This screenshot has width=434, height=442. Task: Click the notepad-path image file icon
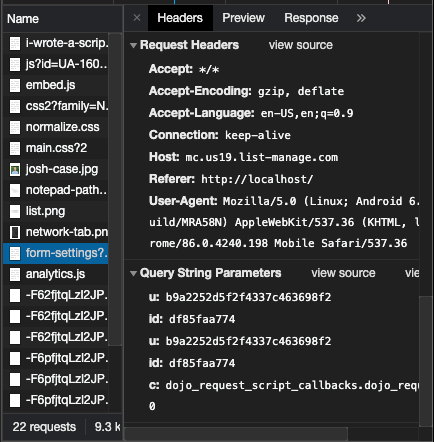pos(15,190)
